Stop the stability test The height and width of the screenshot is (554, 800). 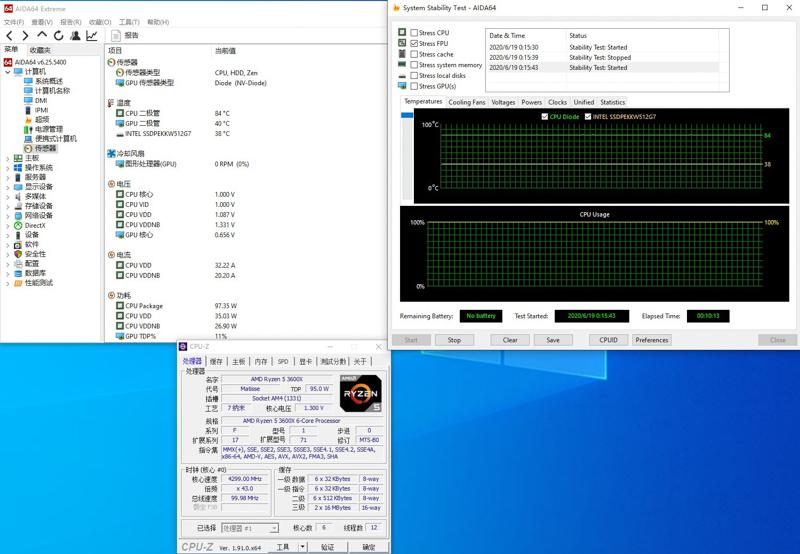455,340
